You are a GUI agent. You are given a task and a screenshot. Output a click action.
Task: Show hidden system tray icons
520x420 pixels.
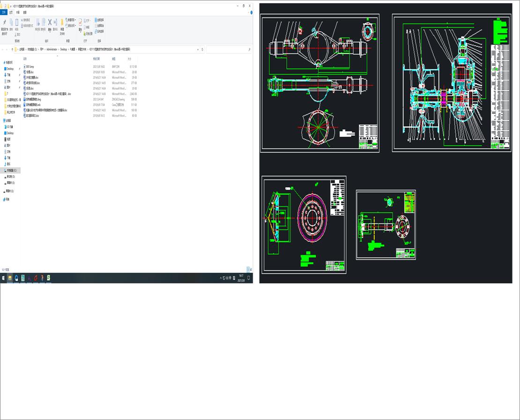point(221,278)
